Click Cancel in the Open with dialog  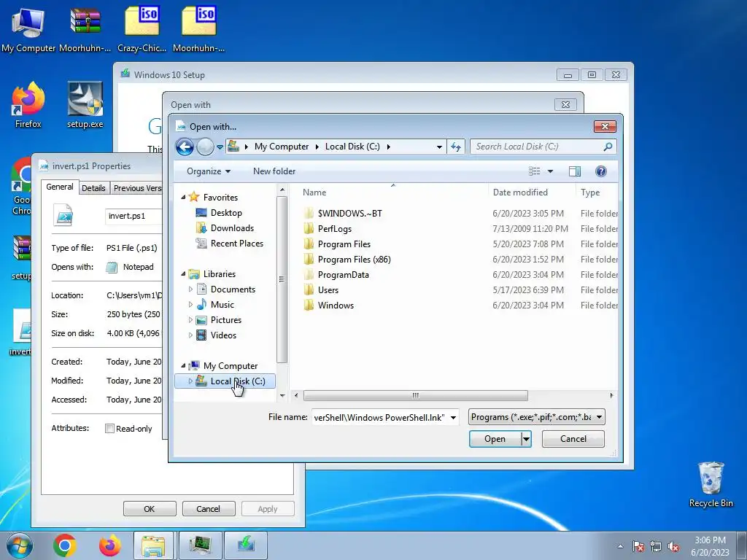point(573,439)
